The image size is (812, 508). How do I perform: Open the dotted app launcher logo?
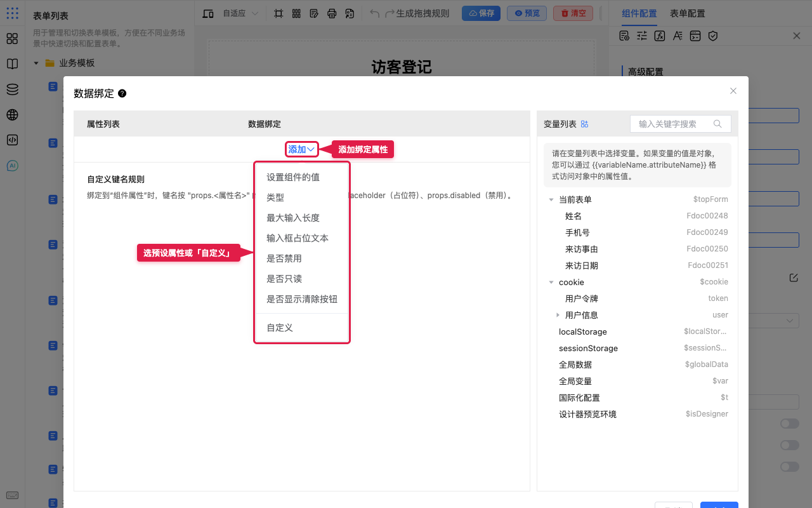point(12,13)
